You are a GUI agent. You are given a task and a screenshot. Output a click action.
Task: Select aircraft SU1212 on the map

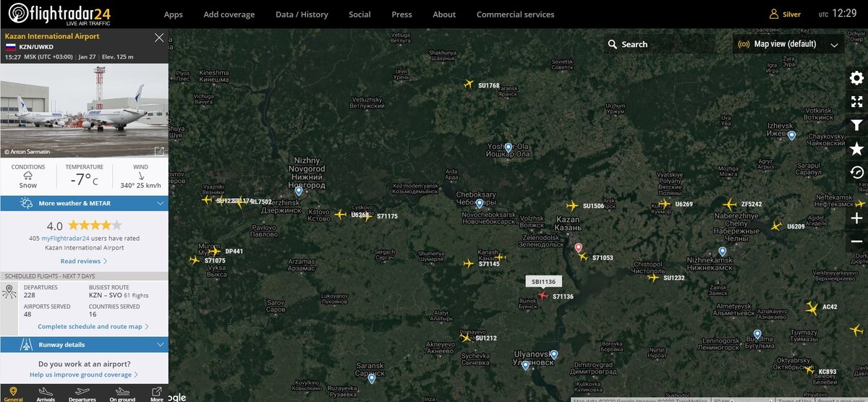pyautogui.click(x=465, y=337)
